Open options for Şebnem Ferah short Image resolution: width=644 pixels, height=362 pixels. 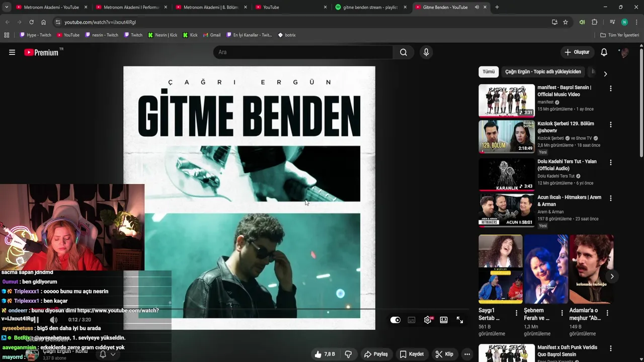[562, 313]
